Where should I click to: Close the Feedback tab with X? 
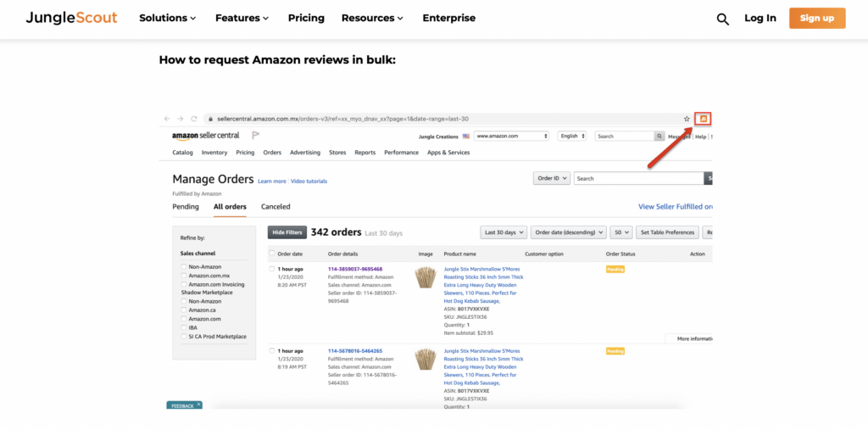click(x=198, y=404)
